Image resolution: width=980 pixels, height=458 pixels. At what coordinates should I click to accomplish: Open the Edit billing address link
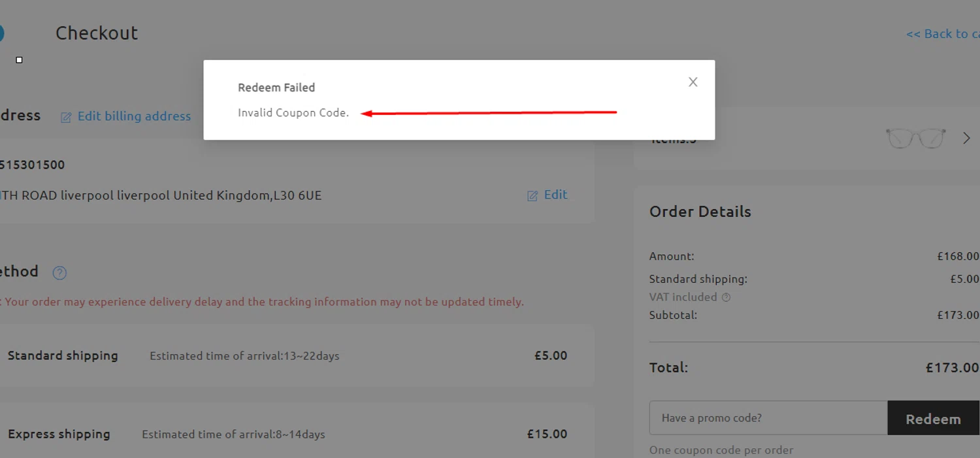134,116
